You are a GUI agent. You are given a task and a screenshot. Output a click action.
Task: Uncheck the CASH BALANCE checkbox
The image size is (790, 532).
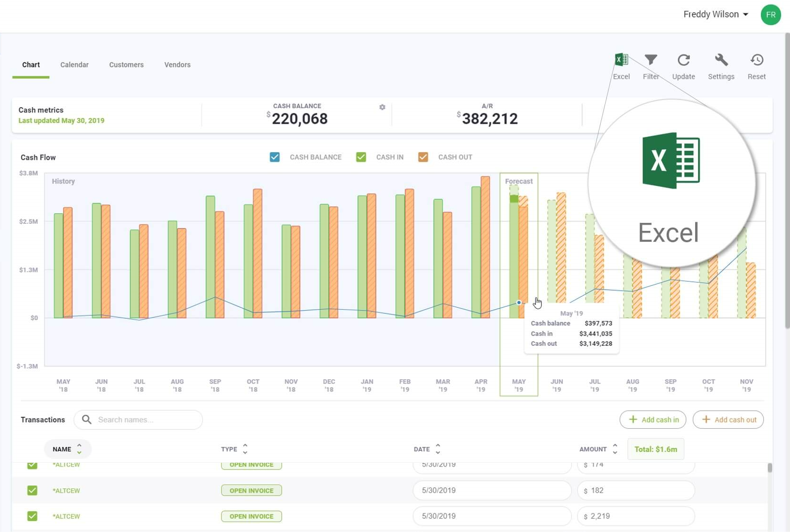coord(275,157)
